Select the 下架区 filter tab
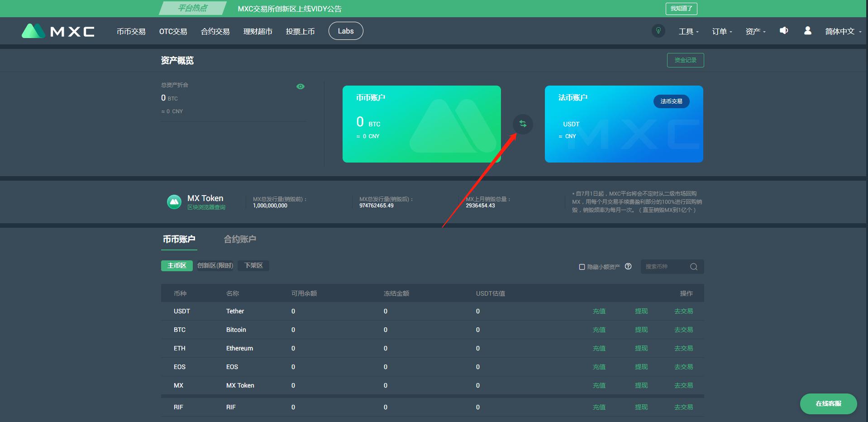The width and height of the screenshot is (868, 422). tap(253, 266)
